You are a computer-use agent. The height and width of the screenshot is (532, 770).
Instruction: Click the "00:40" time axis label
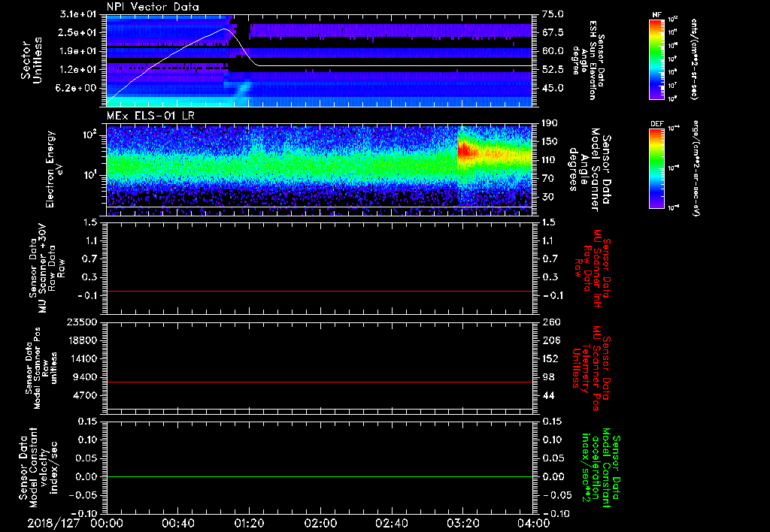point(177,523)
